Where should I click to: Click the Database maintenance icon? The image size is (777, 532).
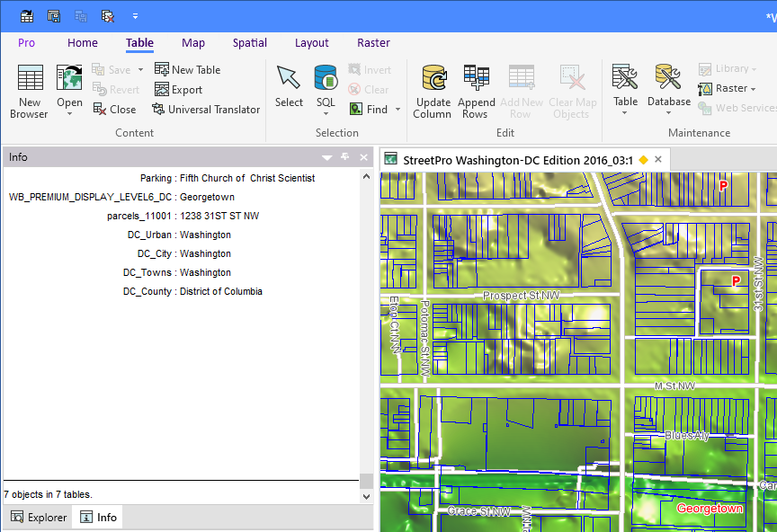coord(668,88)
